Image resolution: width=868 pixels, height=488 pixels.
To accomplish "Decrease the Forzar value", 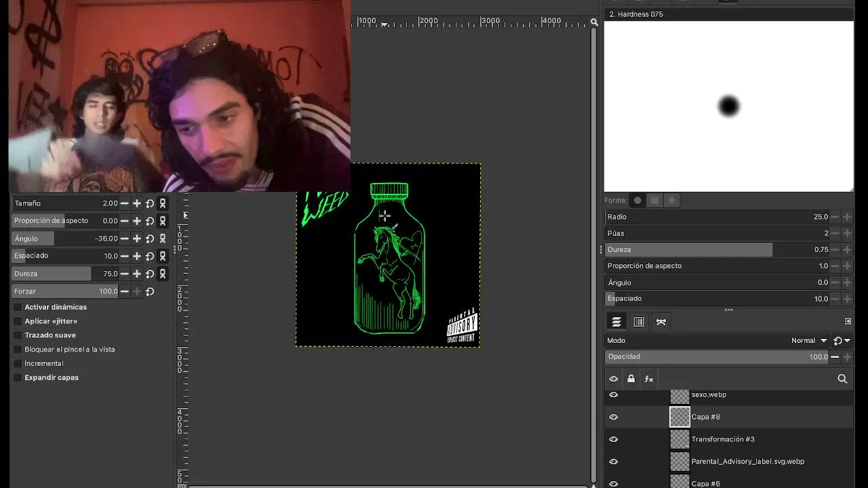I will click(x=124, y=291).
